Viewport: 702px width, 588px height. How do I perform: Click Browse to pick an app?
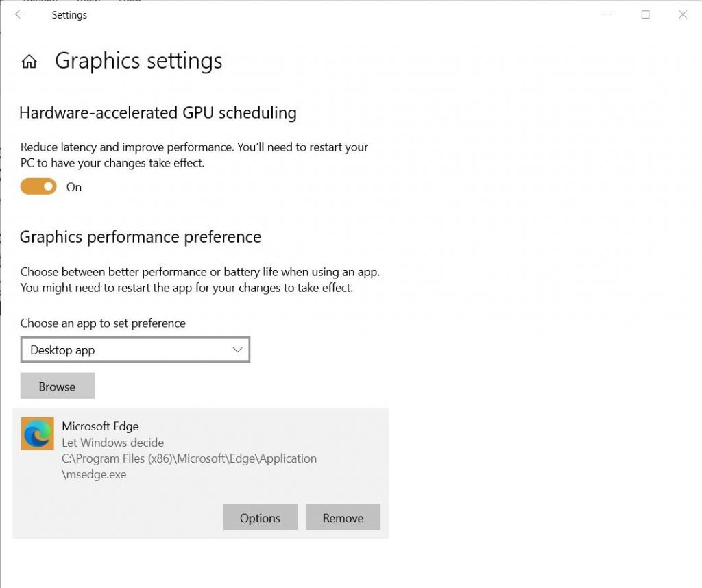57,385
